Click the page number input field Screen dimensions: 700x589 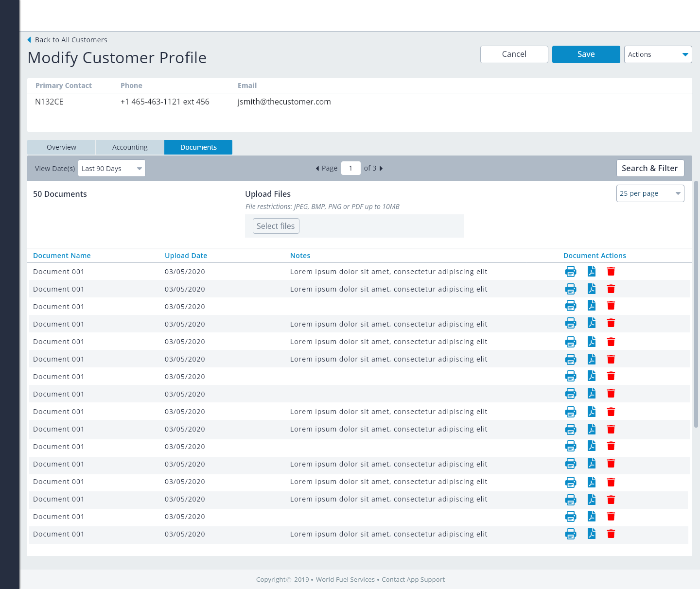point(350,168)
